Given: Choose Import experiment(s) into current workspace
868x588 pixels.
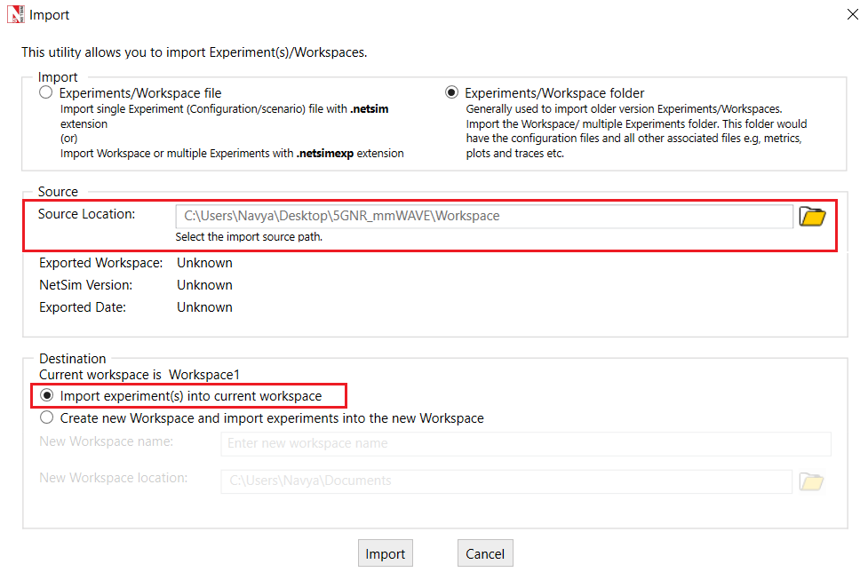Looking at the screenshot, I should [47, 395].
